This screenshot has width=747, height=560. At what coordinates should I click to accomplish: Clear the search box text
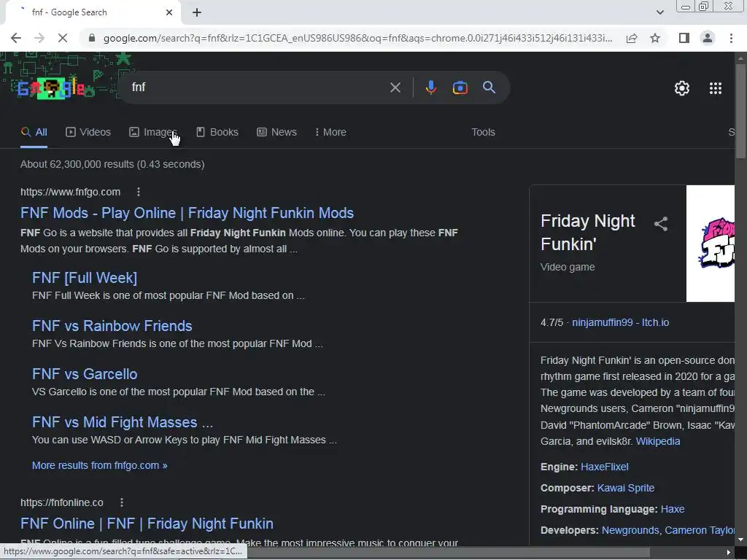point(395,87)
